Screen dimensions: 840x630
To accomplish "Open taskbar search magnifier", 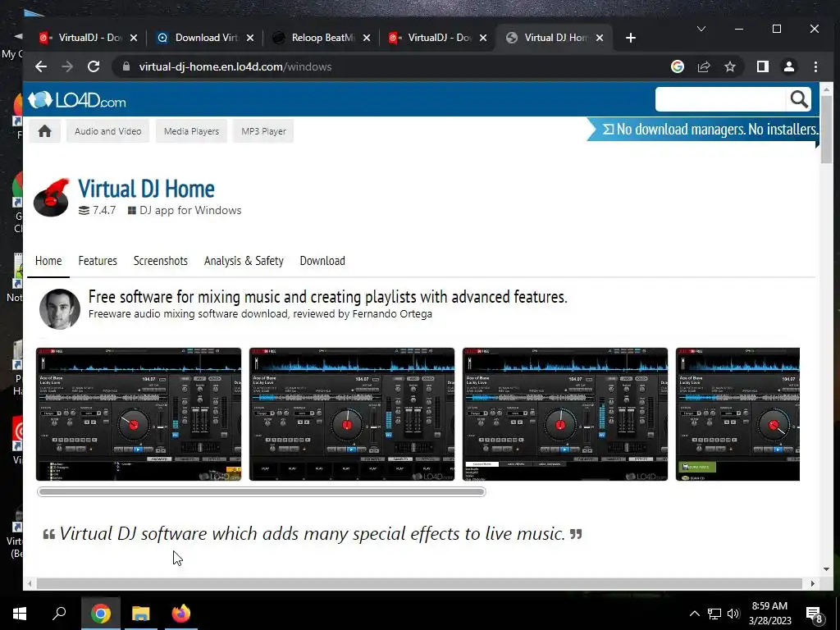I will tap(59, 614).
